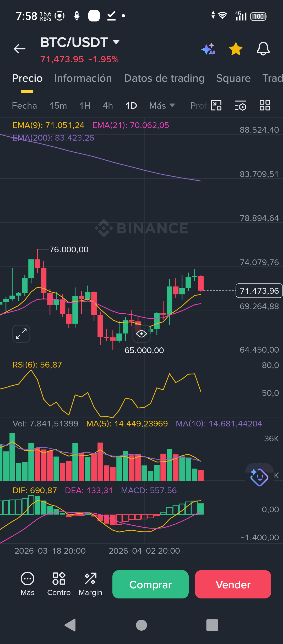Tap the 76.000,00 high marker

(69, 249)
